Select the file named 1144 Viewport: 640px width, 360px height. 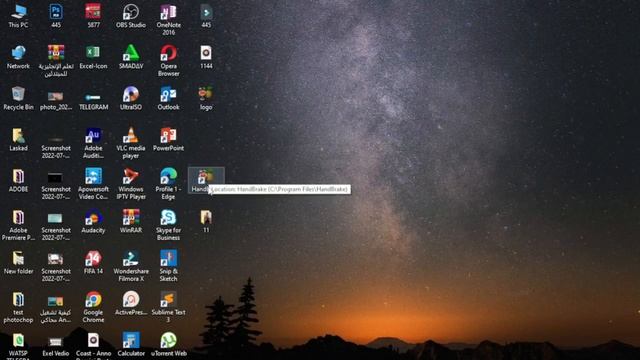206,57
